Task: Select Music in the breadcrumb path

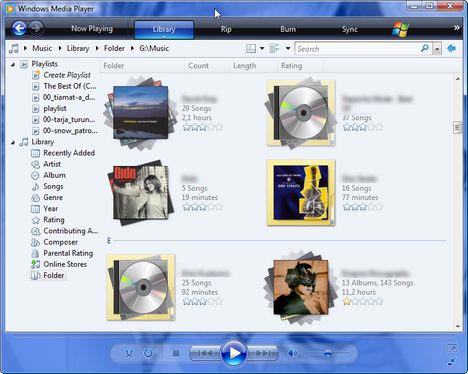Action: (42, 48)
